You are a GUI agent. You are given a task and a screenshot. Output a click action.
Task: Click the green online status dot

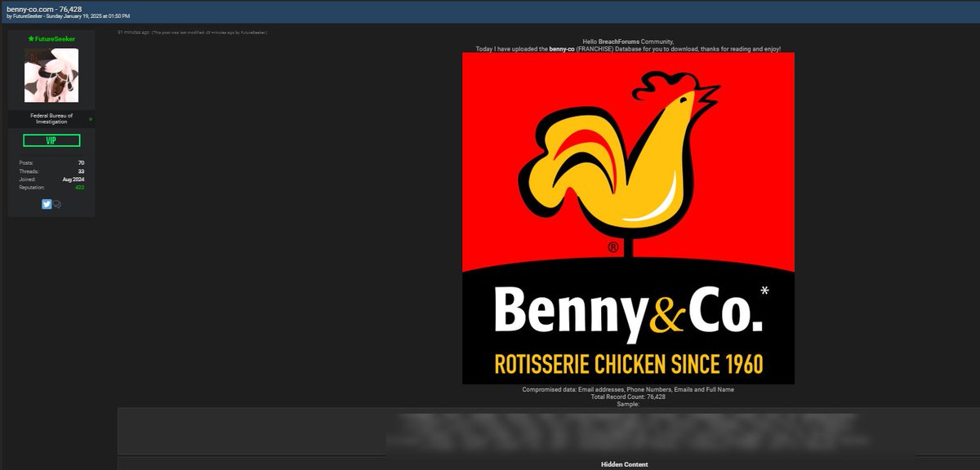[91, 119]
